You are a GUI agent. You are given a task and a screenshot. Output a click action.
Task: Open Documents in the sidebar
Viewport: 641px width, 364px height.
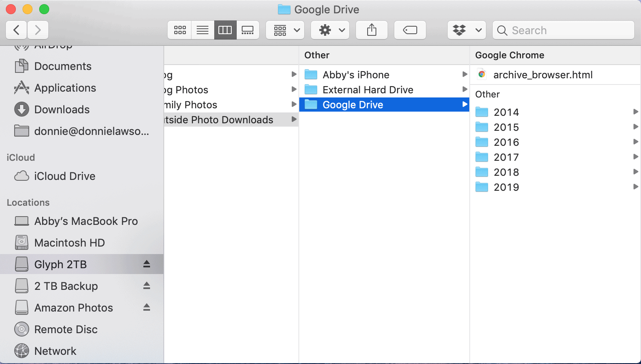point(82,66)
